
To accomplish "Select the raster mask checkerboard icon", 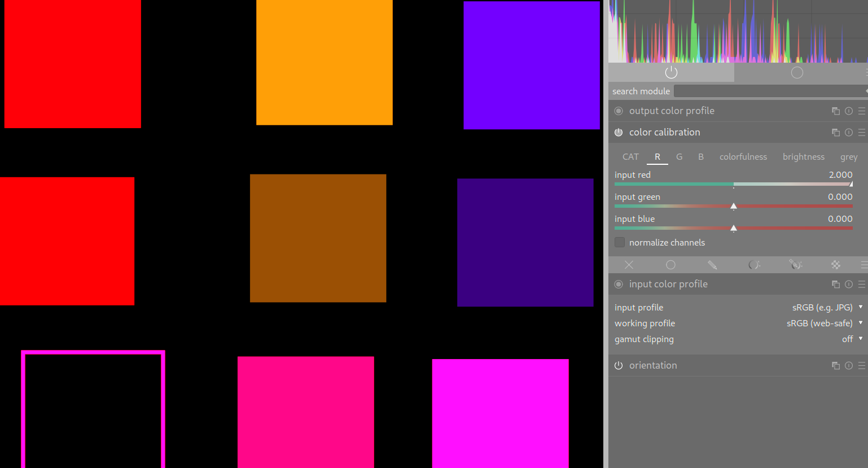I will click(836, 265).
